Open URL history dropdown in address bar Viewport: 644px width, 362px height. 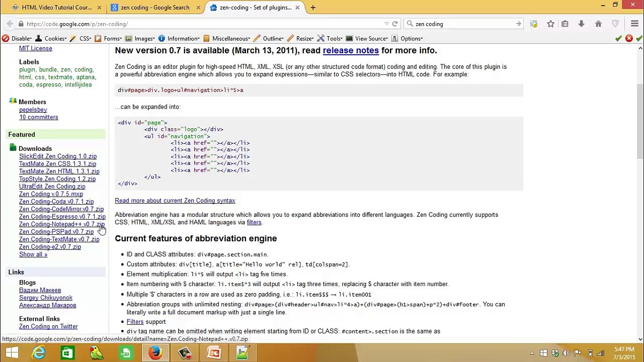coord(386,24)
